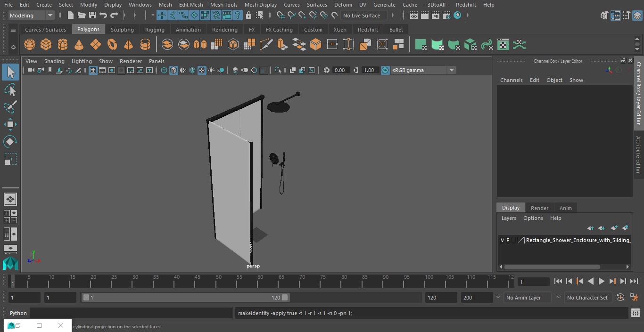
Task: Toggle textured display in viewport
Action: click(x=202, y=70)
